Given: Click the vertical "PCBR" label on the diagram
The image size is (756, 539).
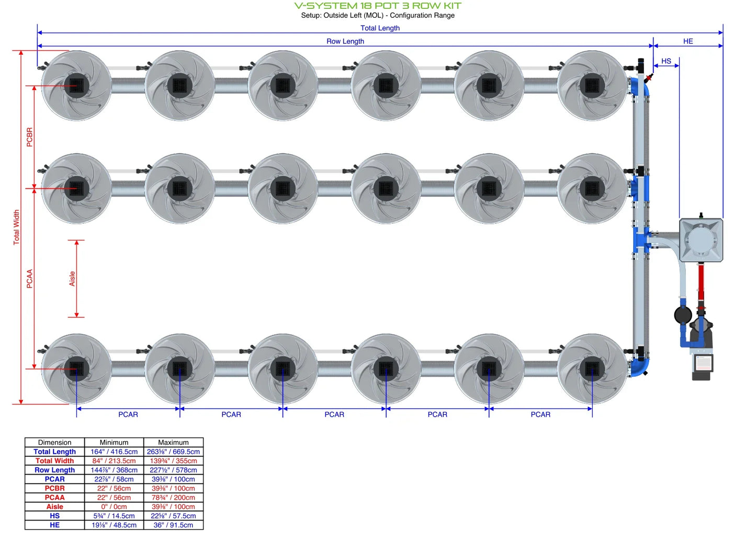Looking at the screenshot, I should click(29, 137).
